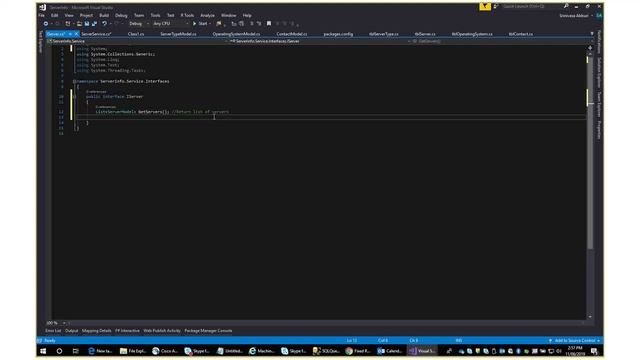Click the yellow notification flag icon

(x=485, y=7)
